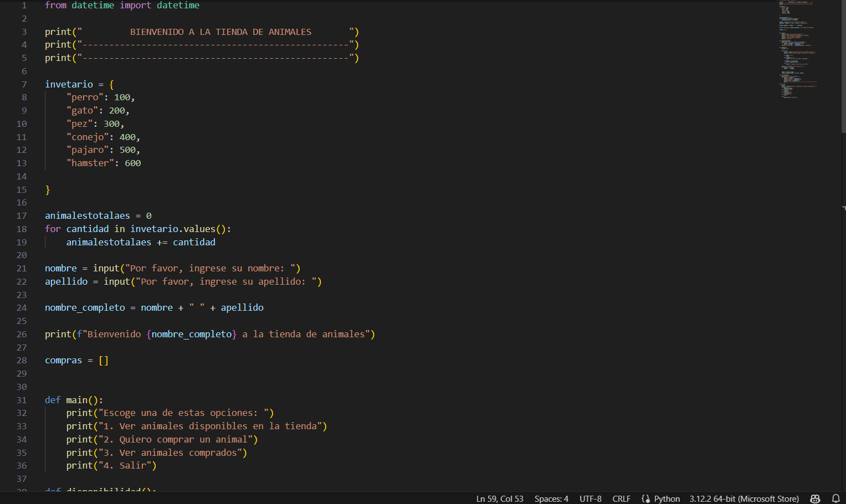Click the "pajaro": 500 entry

(x=103, y=150)
